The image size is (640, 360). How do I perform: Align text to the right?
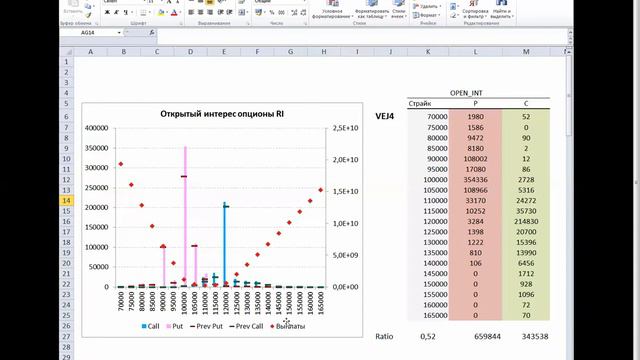[x=210, y=13]
